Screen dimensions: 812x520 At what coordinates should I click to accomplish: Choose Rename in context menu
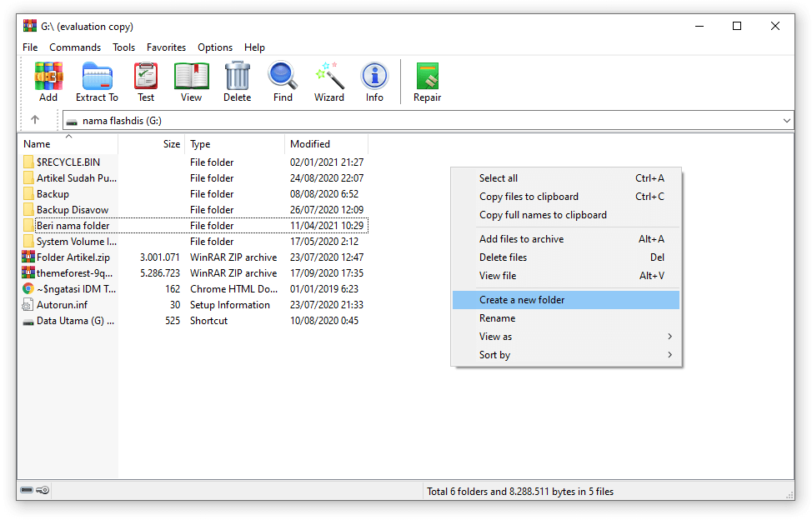coord(565,318)
